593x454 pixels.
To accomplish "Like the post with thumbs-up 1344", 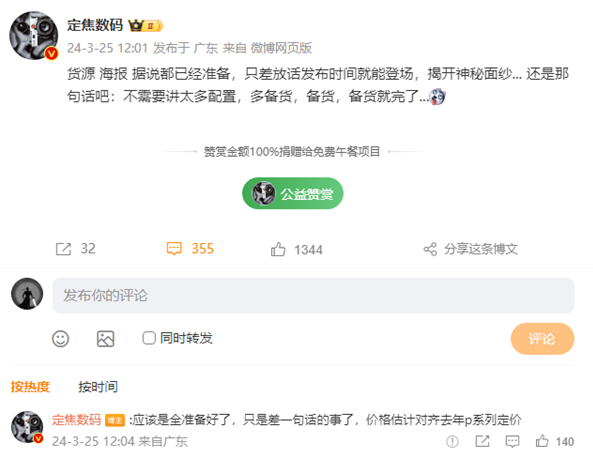I will [278, 249].
